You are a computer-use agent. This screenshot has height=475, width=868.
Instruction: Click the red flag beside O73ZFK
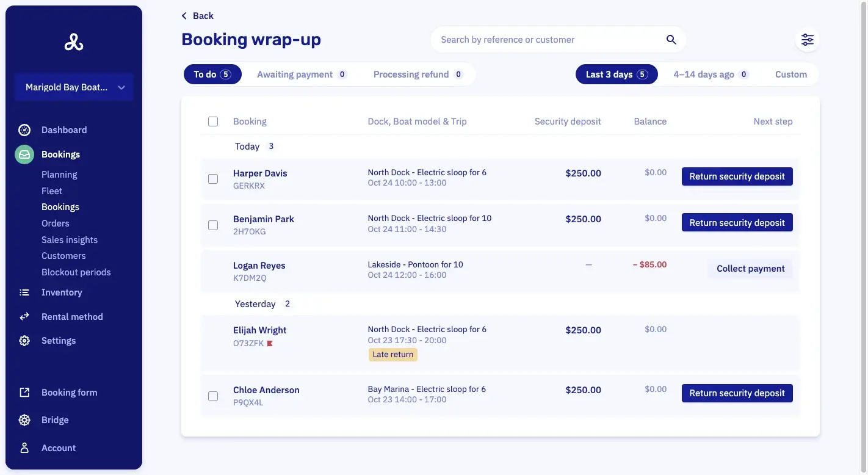point(270,344)
